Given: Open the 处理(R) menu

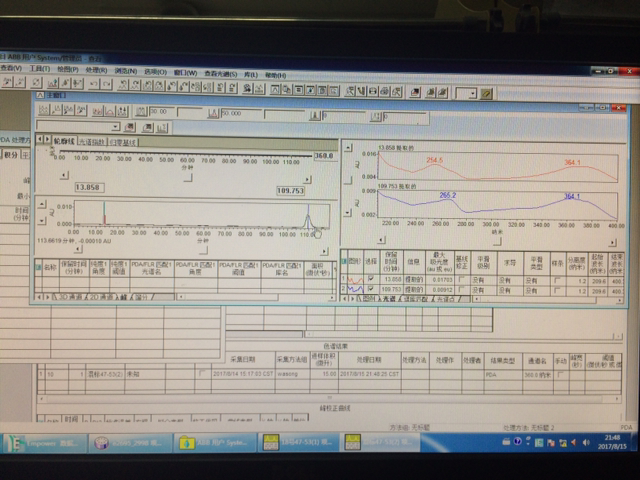Looking at the screenshot, I should (x=96, y=70).
